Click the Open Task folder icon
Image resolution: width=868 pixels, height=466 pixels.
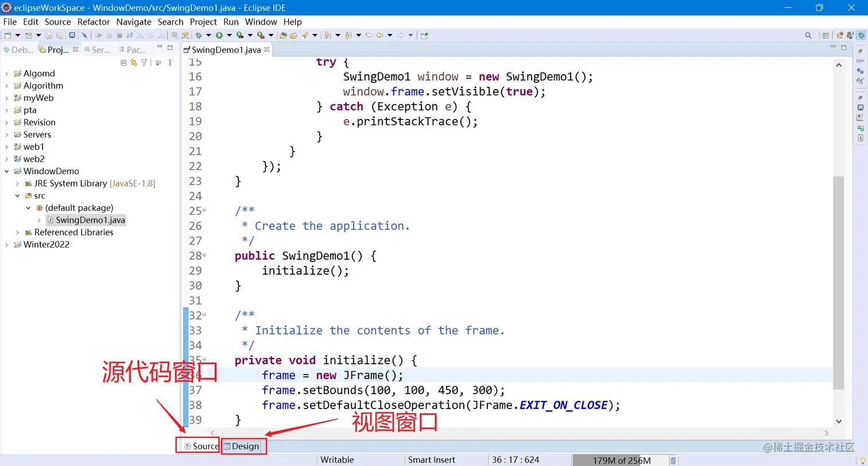point(293,35)
